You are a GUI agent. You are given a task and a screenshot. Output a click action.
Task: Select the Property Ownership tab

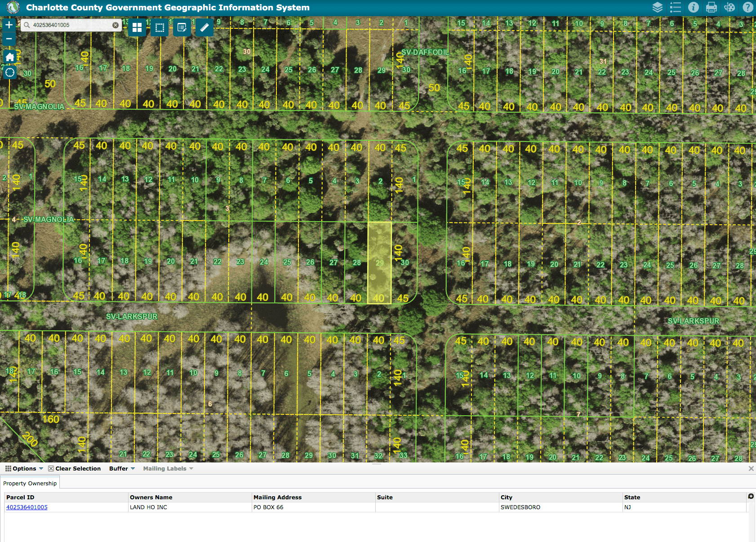coord(30,483)
